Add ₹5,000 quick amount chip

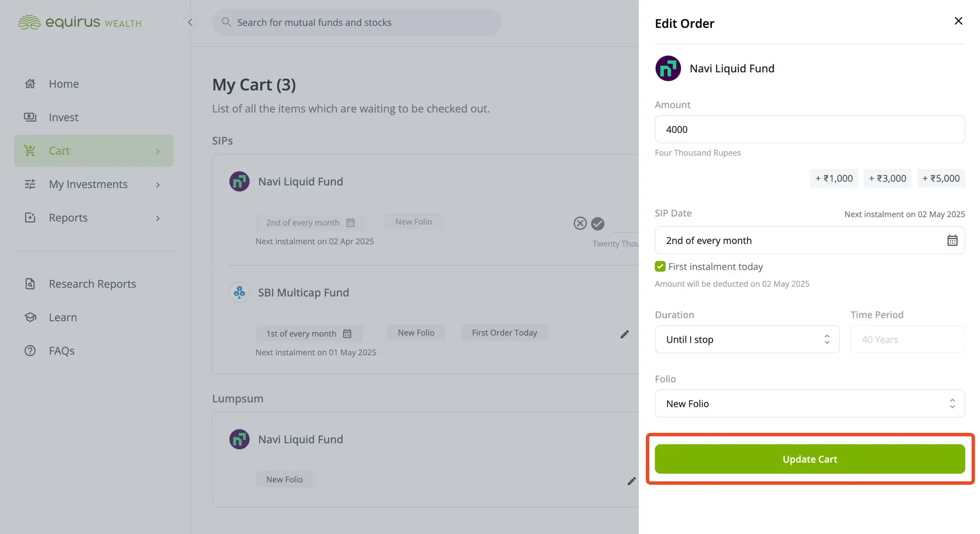tap(941, 178)
